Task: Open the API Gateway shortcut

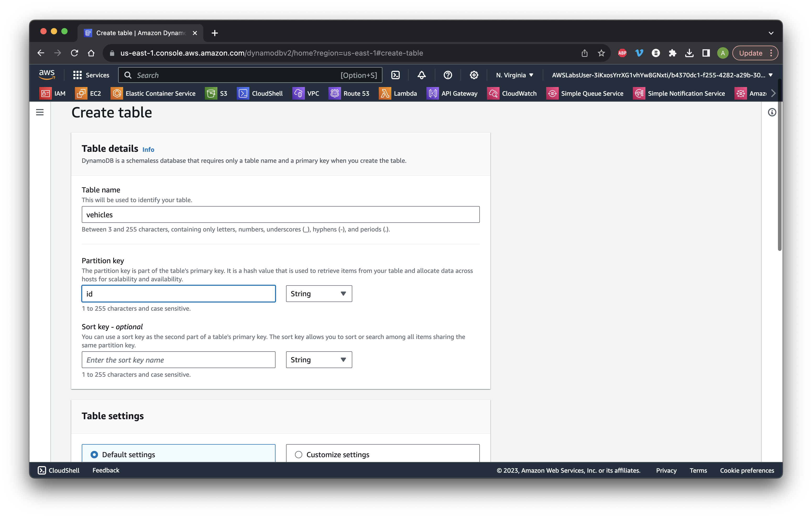Action: click(452, 94)
